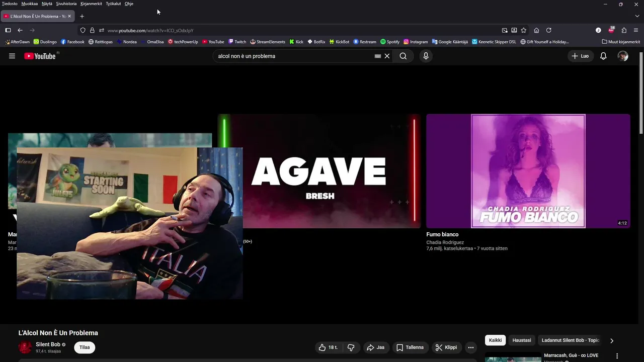Click the youtube.com address bar
The width and height of the screenshot is (644, 362).
click(302, 30)
